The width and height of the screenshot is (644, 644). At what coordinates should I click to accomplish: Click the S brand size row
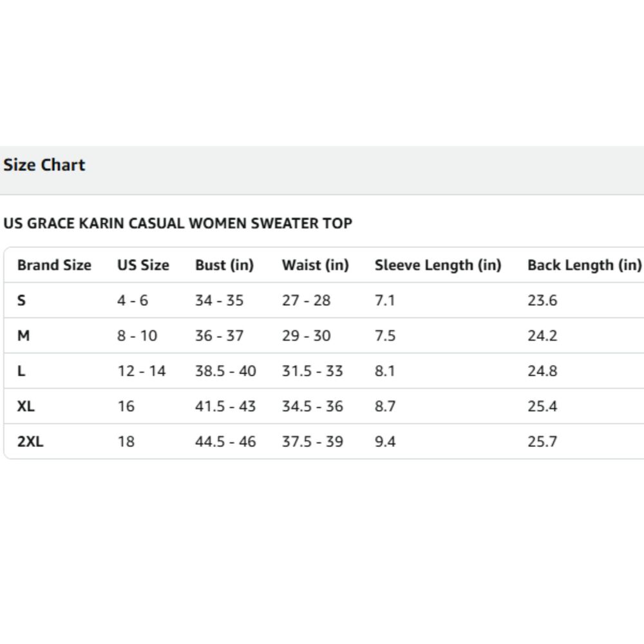click(x=324, y=300)
